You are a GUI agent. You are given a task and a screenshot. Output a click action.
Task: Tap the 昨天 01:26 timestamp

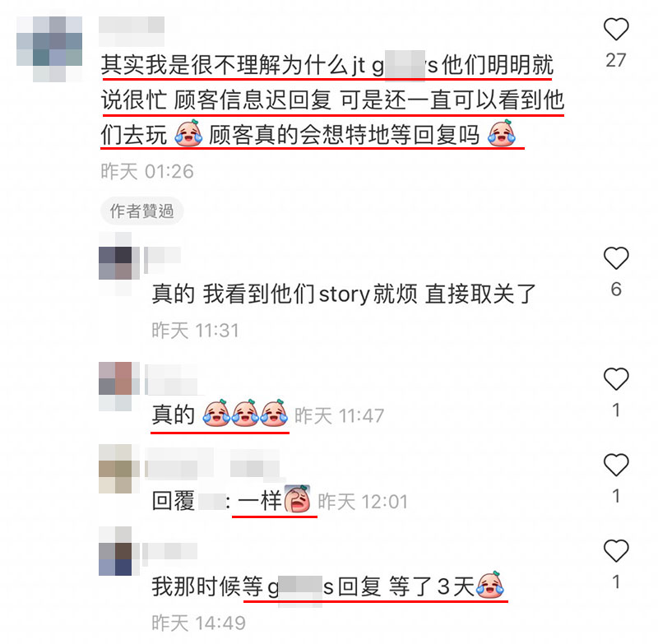click(147, 172)
